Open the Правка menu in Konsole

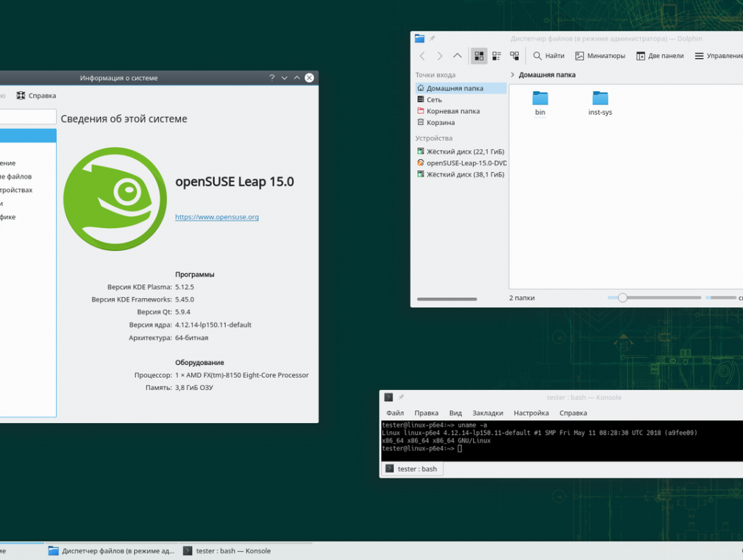pos(427,413)
